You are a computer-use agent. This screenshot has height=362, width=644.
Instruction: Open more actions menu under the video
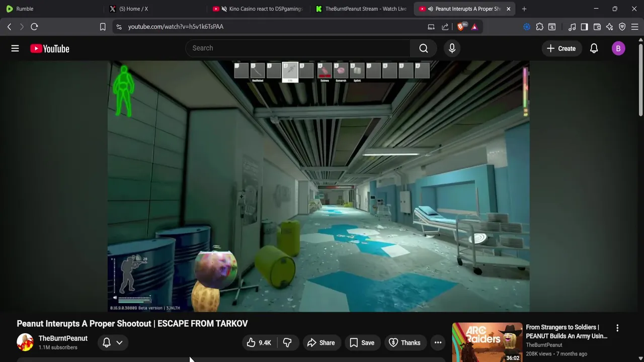pos(438,343)
